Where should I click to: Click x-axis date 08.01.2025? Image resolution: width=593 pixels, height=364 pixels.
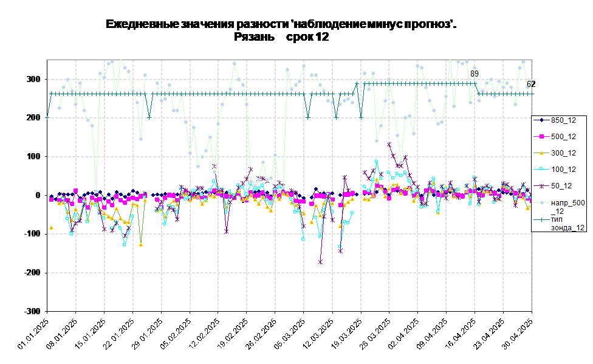tap(61, 334)
